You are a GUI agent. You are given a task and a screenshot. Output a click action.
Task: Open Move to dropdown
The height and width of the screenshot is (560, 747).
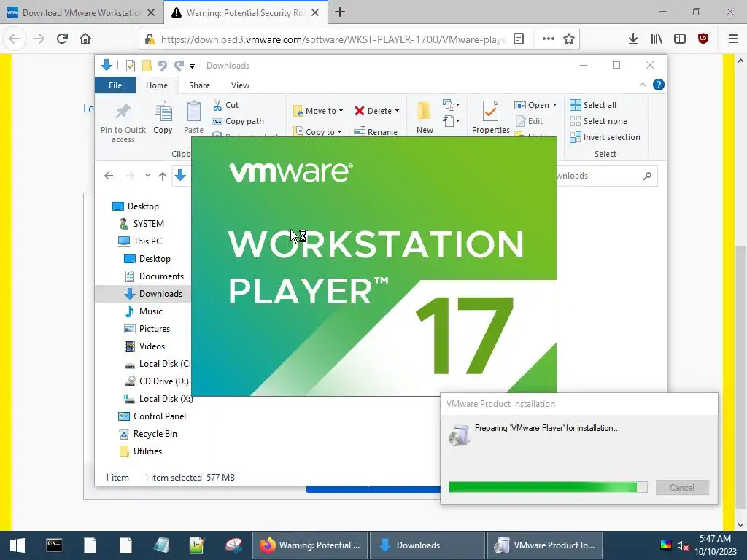point(318,111)
